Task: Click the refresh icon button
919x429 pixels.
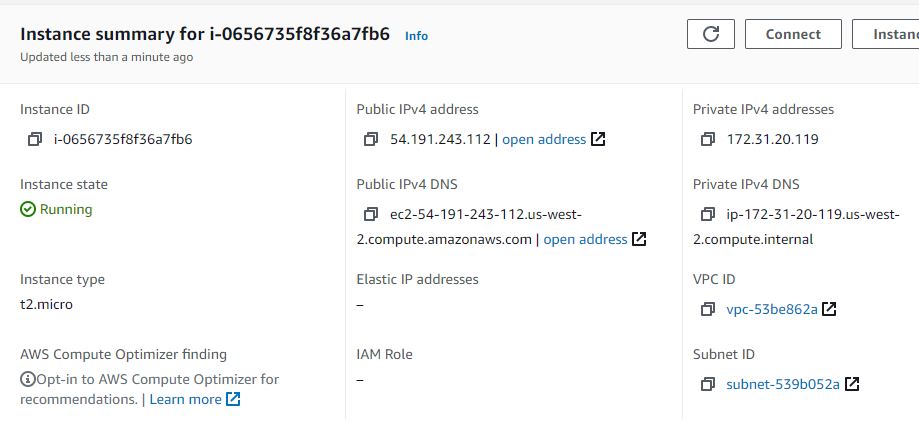Action: [x=711, y=34]
